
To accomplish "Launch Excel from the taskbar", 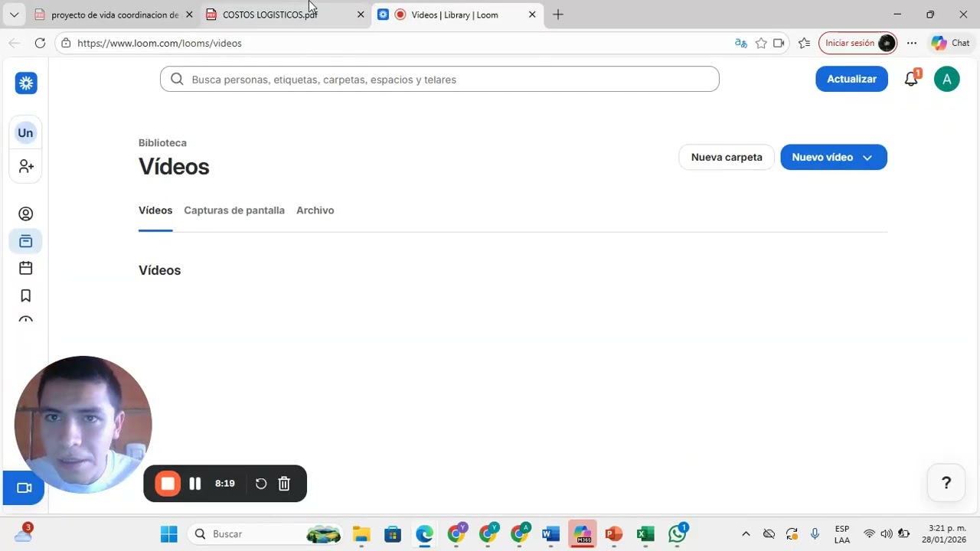I will tap(645, 534).
